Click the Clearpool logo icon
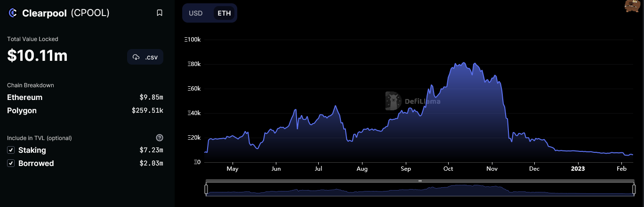Screen dimensions: 644x207 point(13,13)
